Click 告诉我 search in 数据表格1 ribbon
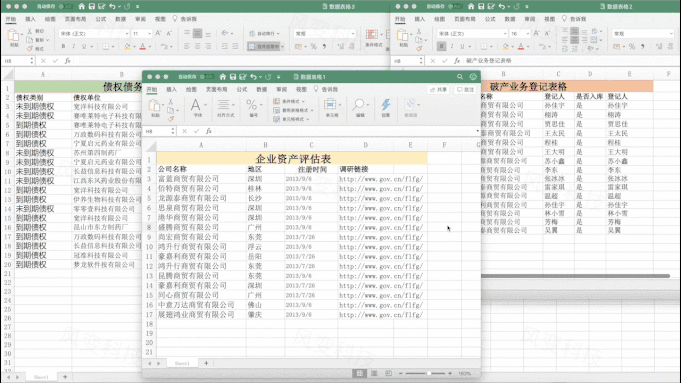The width and height of the screenshot is (681, 383). (326, 89)
